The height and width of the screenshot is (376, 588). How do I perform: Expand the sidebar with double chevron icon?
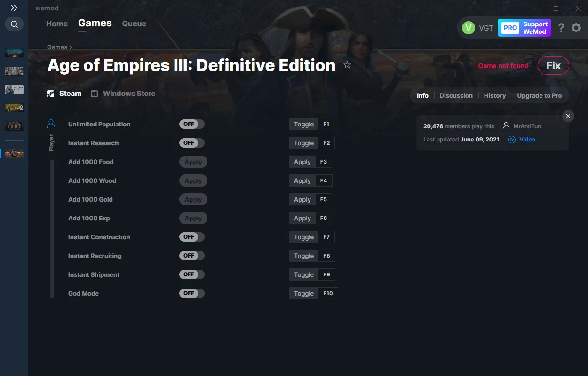pos(14,8)
